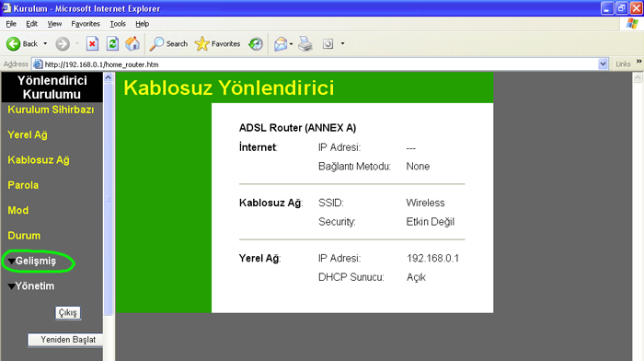Click the LAN IP value 192.168.0.1
The image size is (644, 361).
coord(432,258)
